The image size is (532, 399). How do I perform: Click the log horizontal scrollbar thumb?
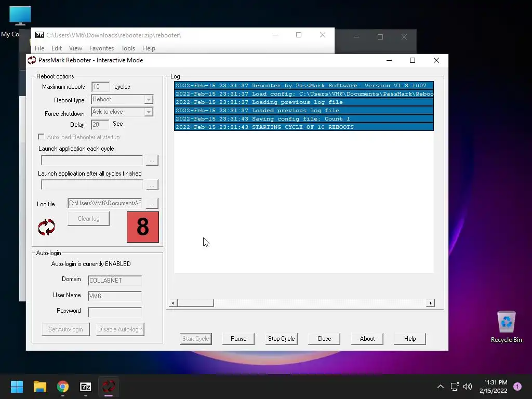(195, 303)
